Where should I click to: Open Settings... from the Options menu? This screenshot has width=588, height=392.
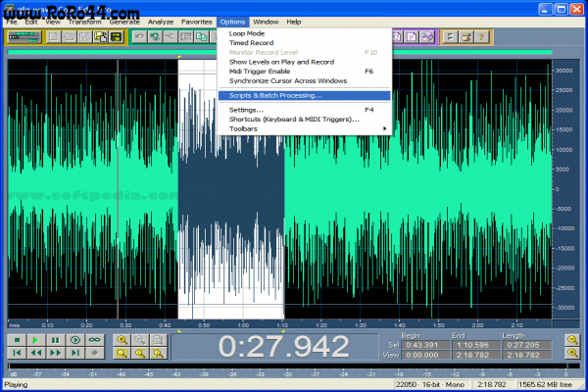coord(304,110)
